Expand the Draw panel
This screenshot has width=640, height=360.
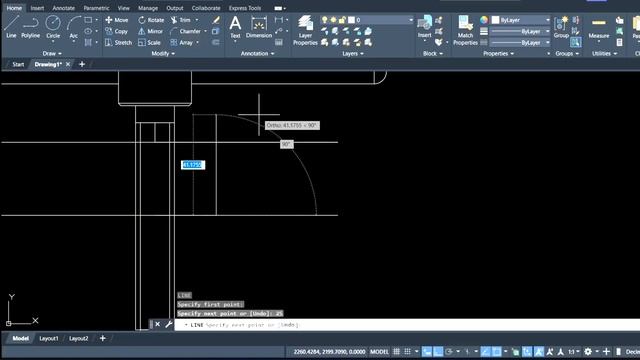click(52, 53)
